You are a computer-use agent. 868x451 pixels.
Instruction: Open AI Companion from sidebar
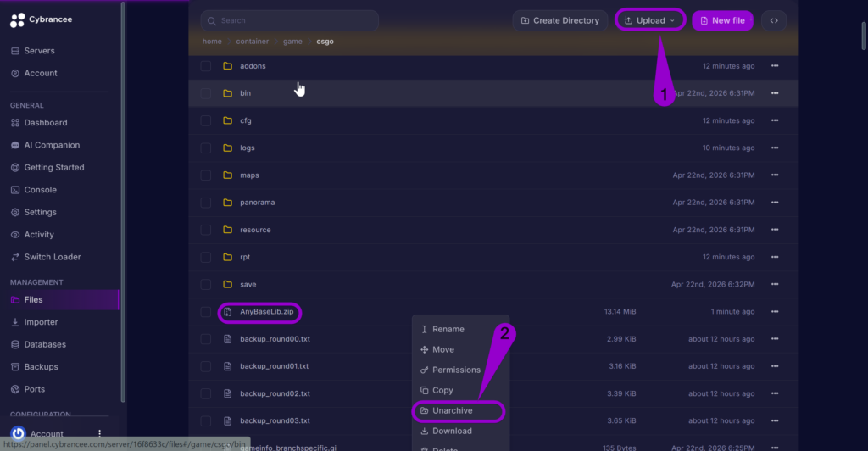pyautogui.click(x=45, y=145)
